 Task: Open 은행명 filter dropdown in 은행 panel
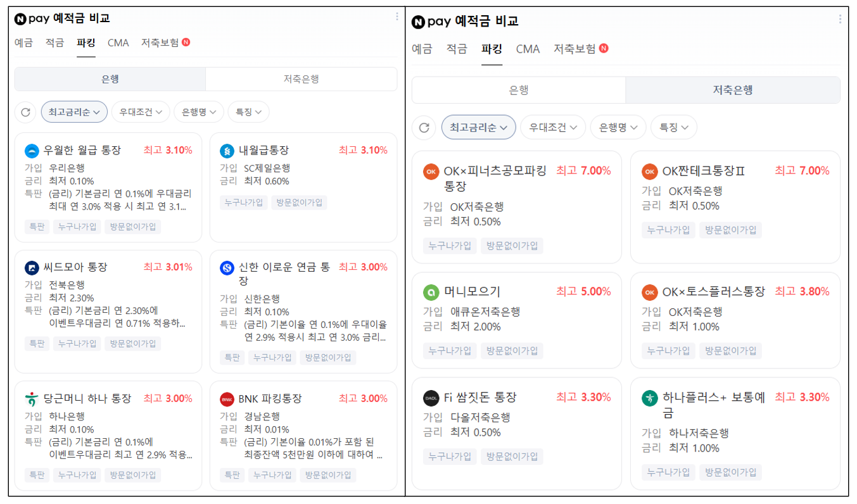coord(199,112)
